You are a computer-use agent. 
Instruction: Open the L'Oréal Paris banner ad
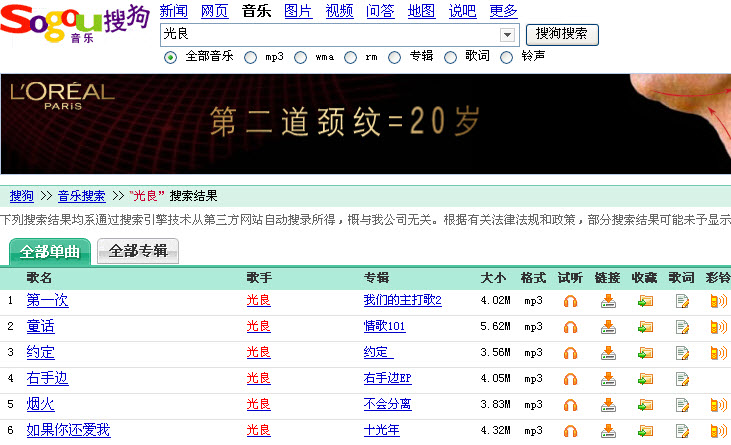(366, 124)
